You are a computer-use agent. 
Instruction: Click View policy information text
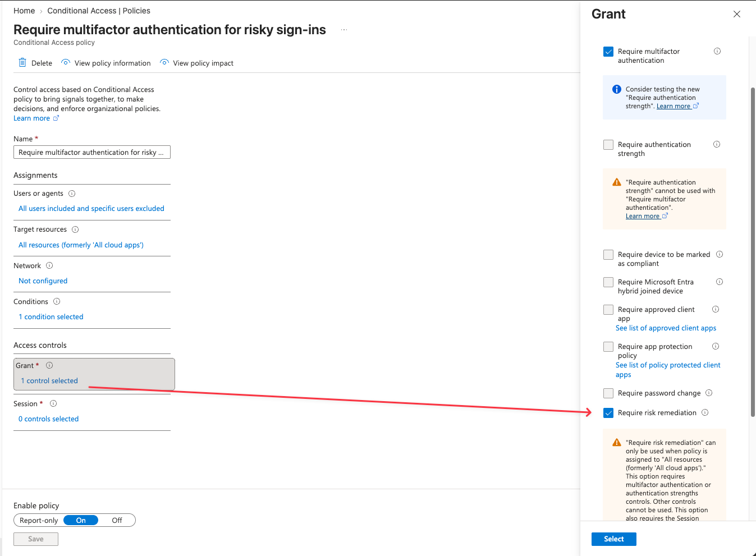coord(113,63)
